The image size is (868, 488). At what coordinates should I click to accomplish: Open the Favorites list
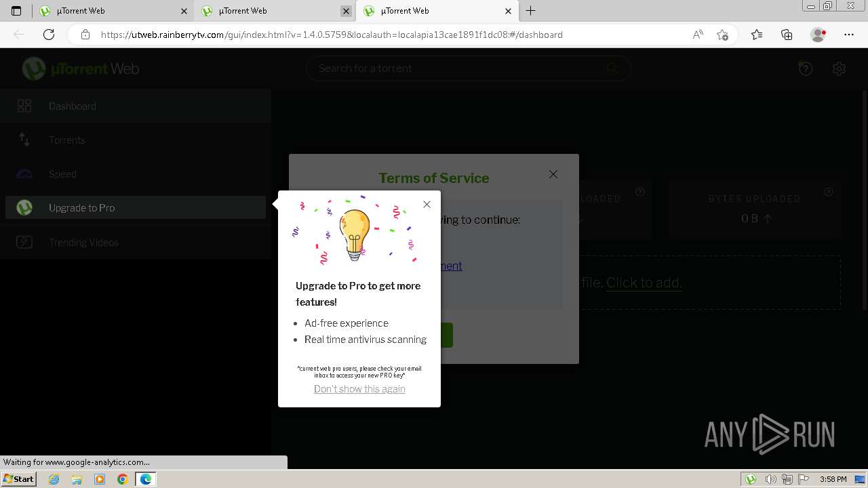pos(757,35)
